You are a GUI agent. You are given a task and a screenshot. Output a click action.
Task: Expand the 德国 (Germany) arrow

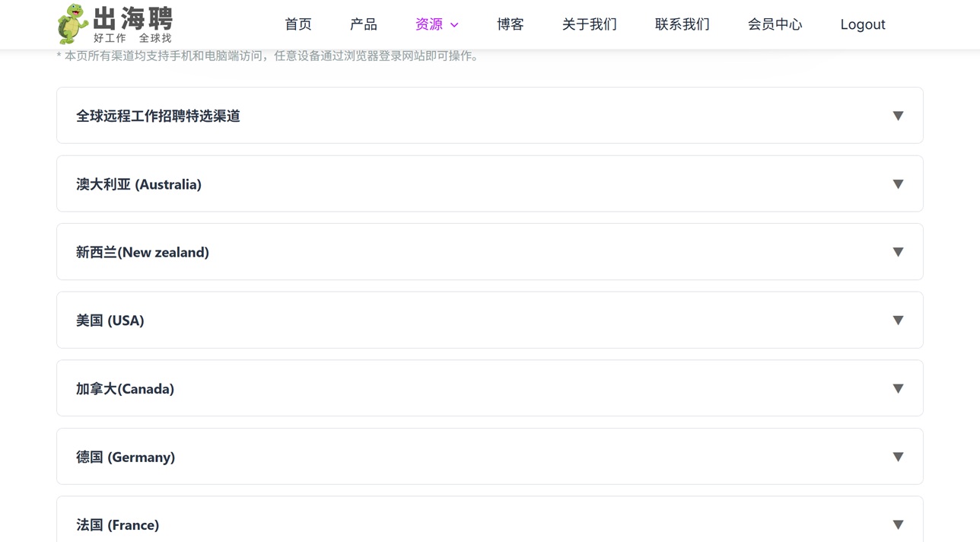click(898, 457)
